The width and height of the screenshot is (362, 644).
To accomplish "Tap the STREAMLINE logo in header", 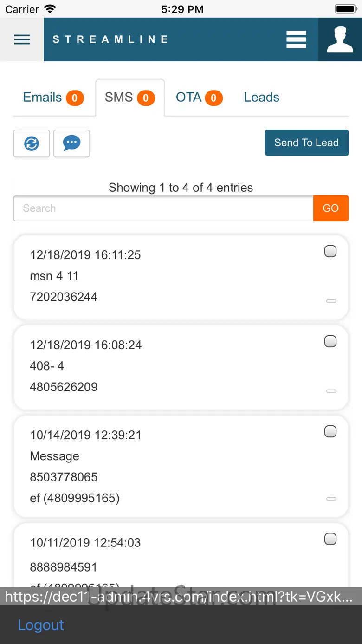I will (110, 39).
